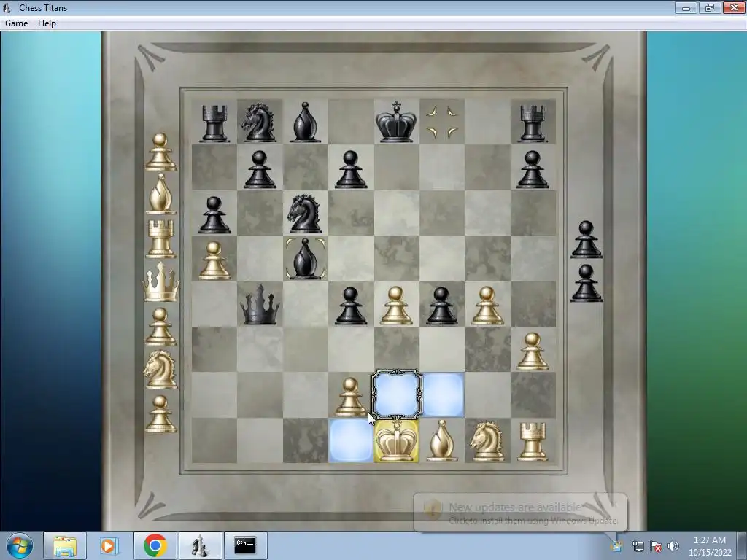The height and width of the screenshot is (560, 747).
Task: Open the clock showing 1:27 AM
Action: pyautogui.click(x=710, y=546)
